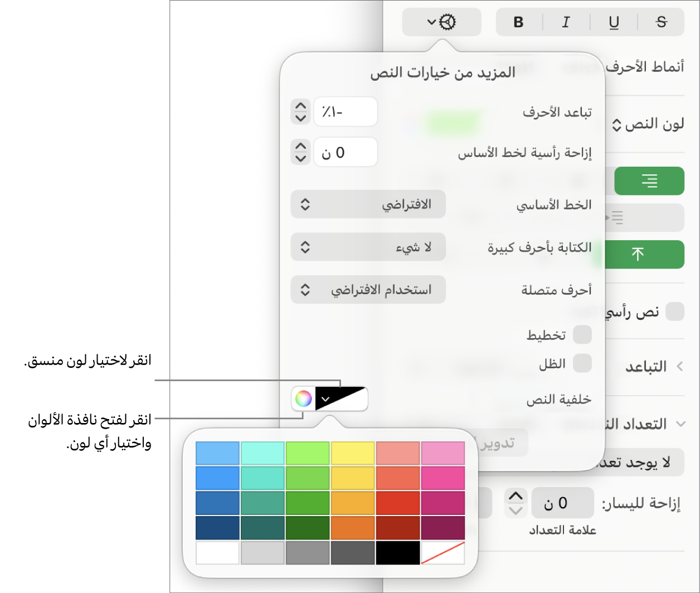Increase the baseline shift with the up stepper
This screenshot has height=593, width=700.
tap(300, 147)
